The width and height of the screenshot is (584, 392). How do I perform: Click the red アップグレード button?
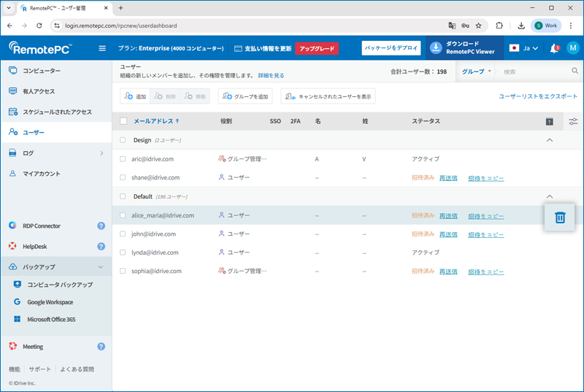click(x=317, y=48)
